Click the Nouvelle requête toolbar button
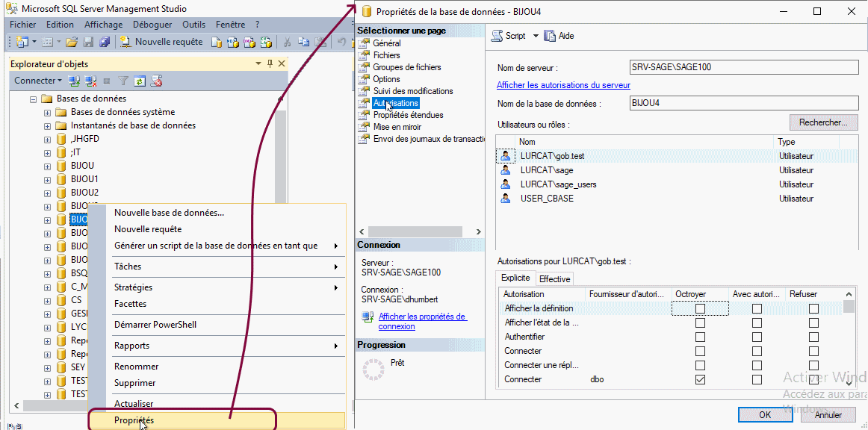This screenshot has height=430, width=868. pyautogui.click(x=161, y=42)
